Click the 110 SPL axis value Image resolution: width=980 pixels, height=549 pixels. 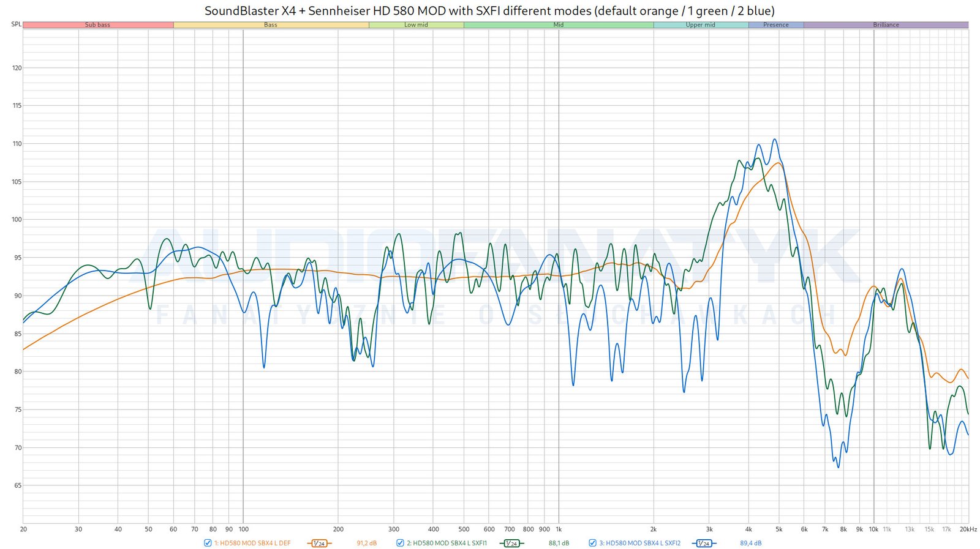click(x=17, y=144)
